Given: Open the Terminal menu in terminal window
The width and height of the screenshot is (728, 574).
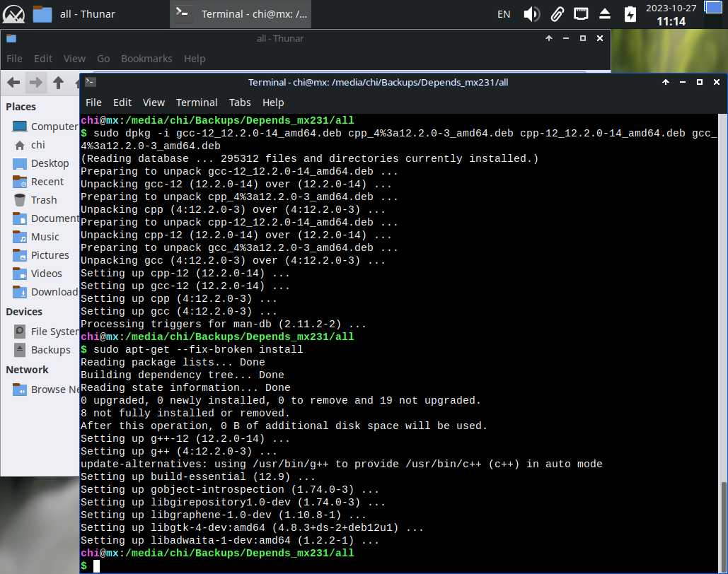Looking at the screenshot, I should [x=197, y=102].
